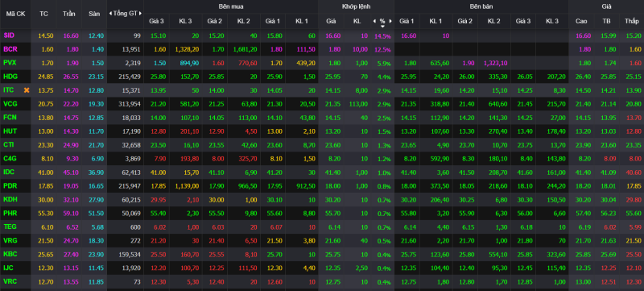Click C4G sell volume 592,90

click(x=440, y=158)
